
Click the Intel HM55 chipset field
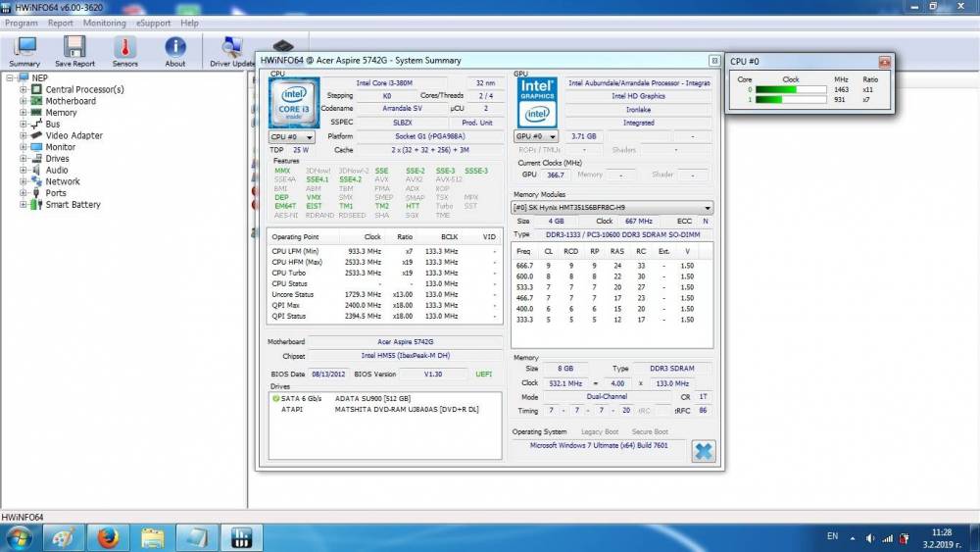click(405, 356)
